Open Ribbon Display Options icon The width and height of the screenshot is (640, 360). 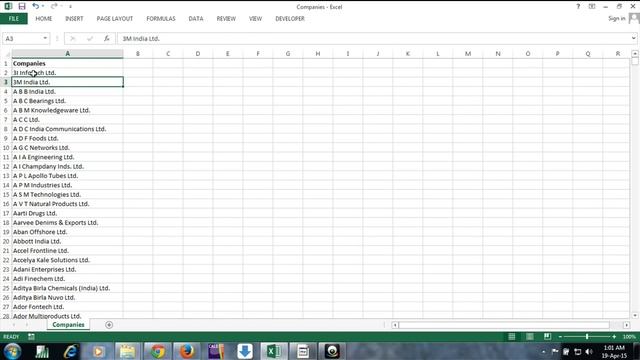tap(592, 7)
